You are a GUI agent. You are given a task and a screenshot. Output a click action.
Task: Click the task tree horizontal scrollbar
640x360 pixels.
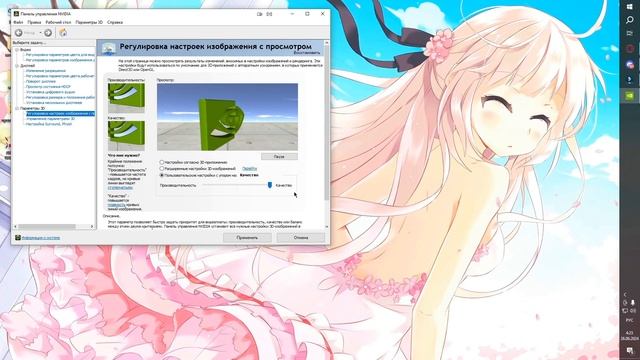click(47, 227)
